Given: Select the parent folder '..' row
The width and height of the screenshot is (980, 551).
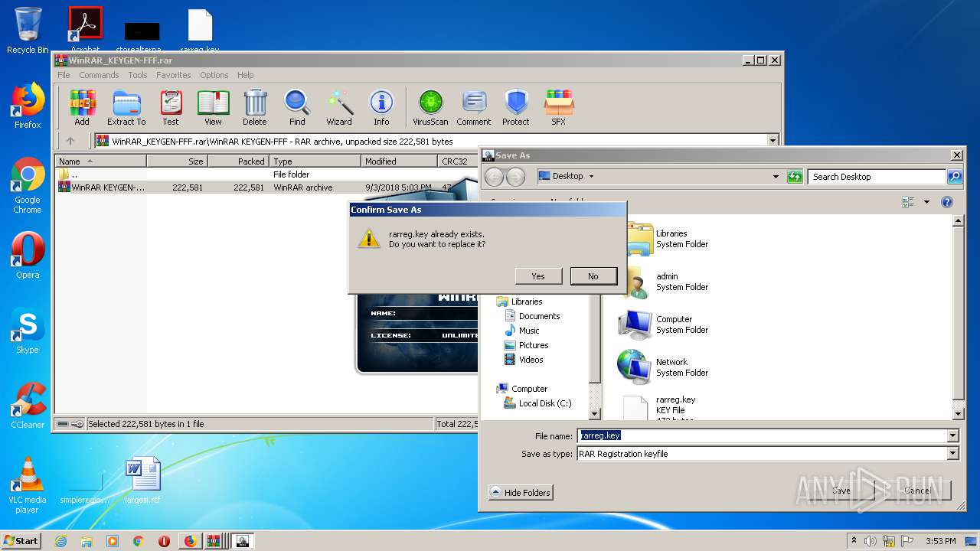Looking at the screenshot, I should (266, 174).
